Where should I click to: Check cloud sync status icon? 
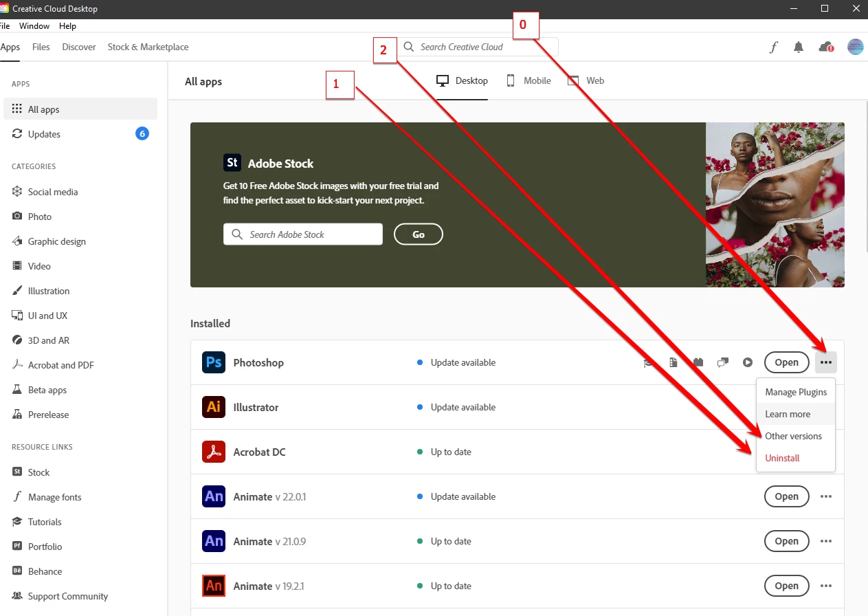[x=826, y=47]
